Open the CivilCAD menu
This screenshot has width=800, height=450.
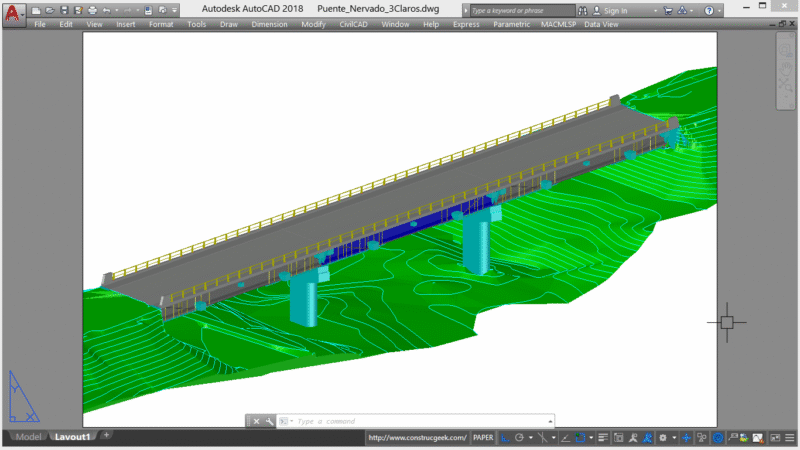coord(353,24)
